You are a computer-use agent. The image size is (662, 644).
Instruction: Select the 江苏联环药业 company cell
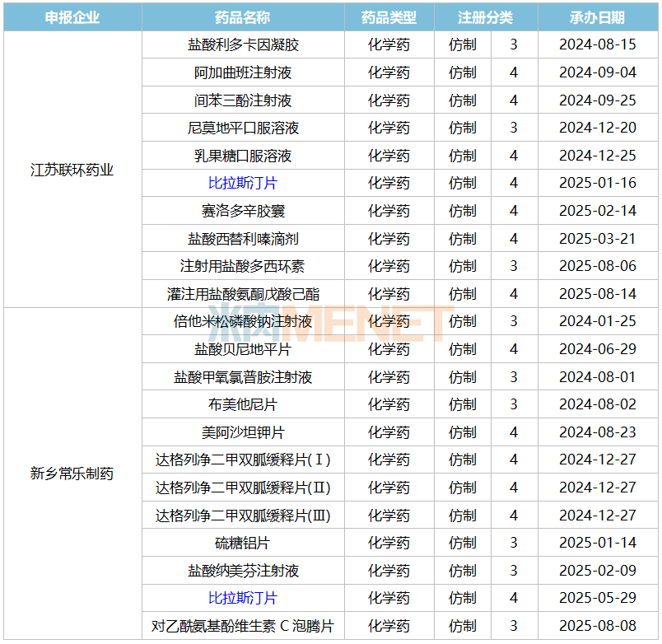pyautogui.click(x=72, y=170)
